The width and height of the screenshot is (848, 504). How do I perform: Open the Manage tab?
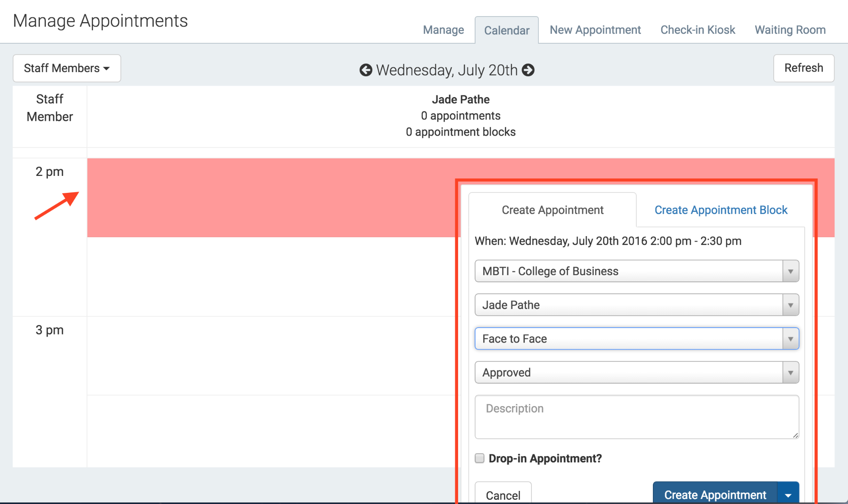pos(443,30)
